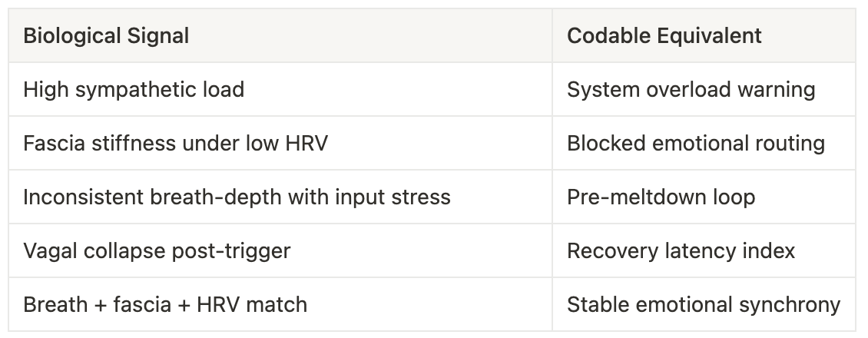Select the Inconsistent breath-depth with input stress cell
The width and height of the screenshot is (868, 338).
280,197
